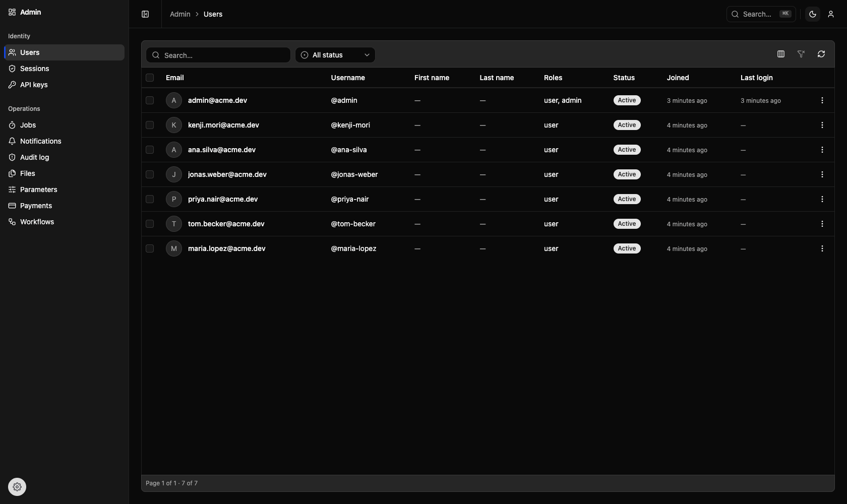
Task: Open Workflows in the sidebar
Action: tap(64, 222)
